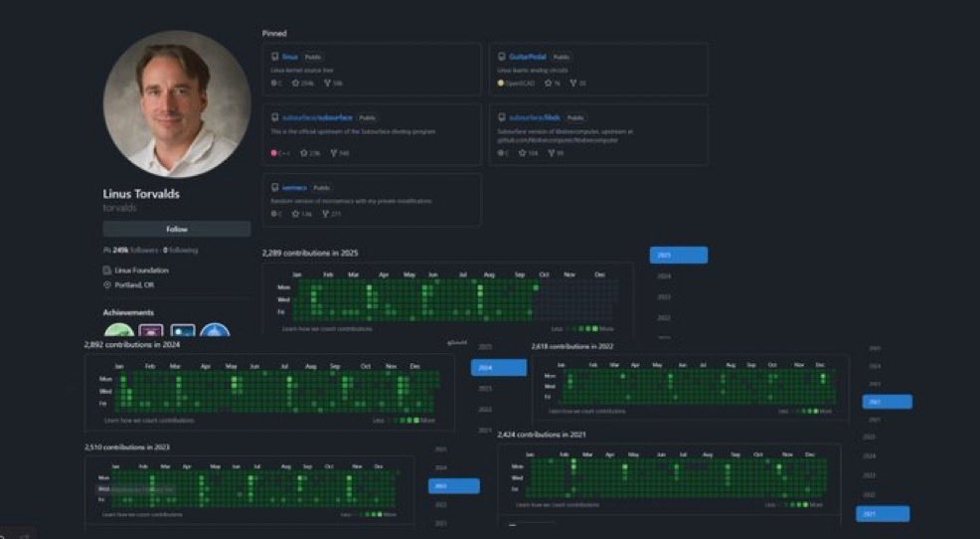Select the highlighted 2025 year tab
980x539 pixels.
tap(678, 256)
